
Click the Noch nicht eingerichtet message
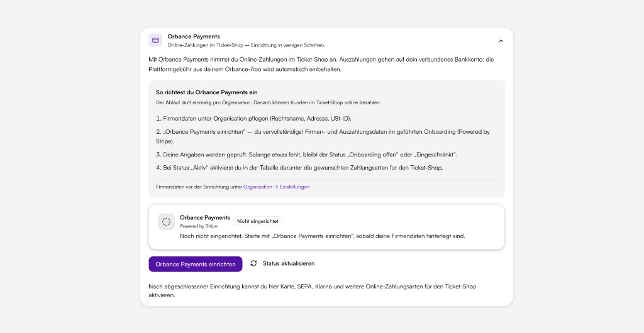click(x=323, y=236)
